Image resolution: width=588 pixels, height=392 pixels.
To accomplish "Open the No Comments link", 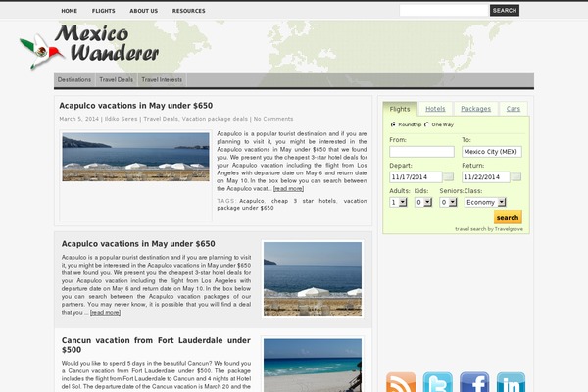I will [x=273, y=119].
